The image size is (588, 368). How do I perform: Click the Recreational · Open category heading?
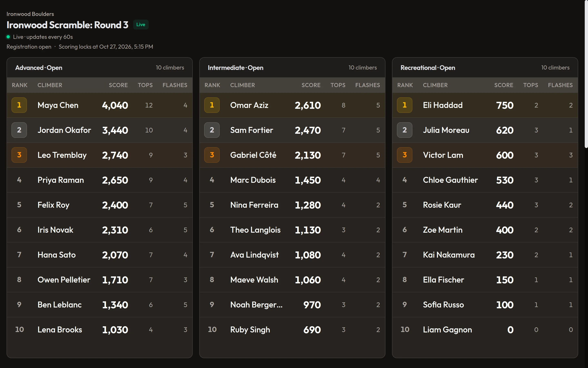[x=428, y=68]
